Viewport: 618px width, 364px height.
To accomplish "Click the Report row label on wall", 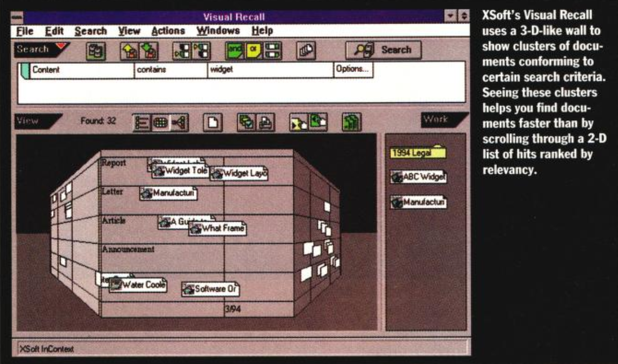I will [114, 162].
